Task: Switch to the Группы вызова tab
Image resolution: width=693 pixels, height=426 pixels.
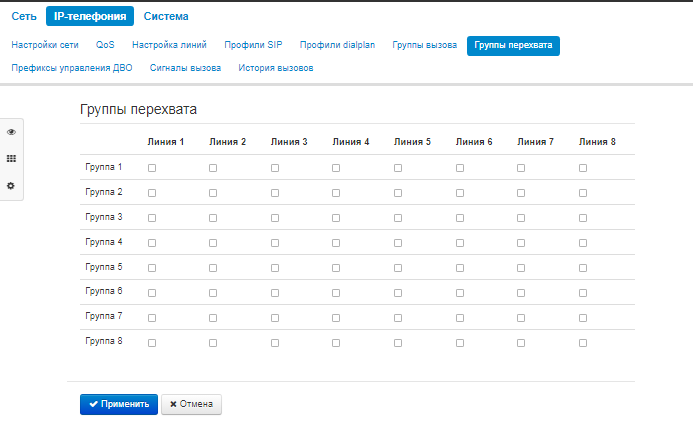Action: pos(425,46)
